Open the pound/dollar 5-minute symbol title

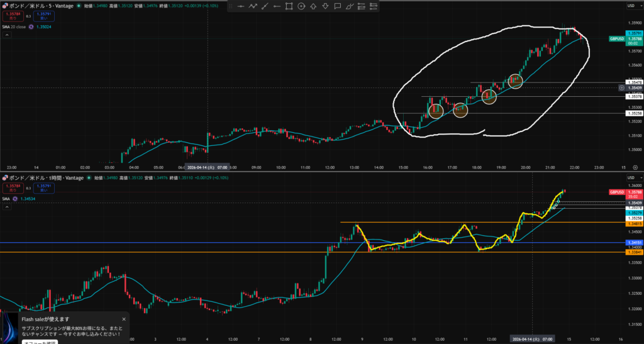click(39, 6)
